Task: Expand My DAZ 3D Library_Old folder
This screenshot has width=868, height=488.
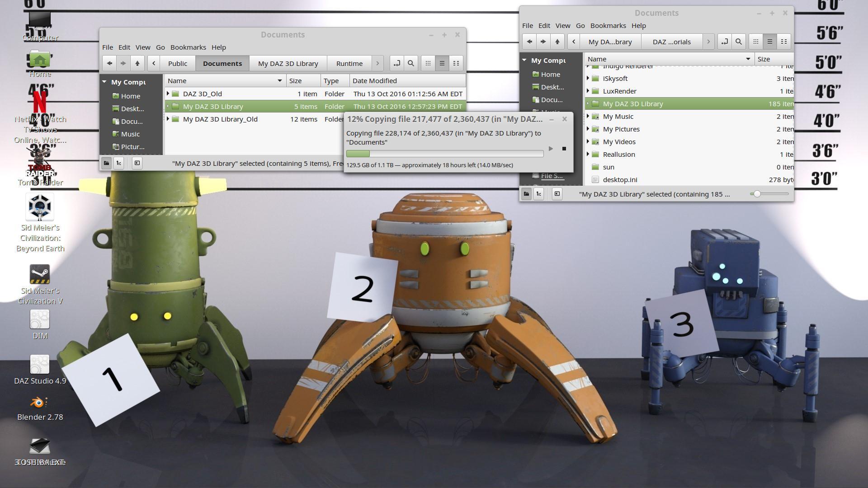Action: (x=168, y=119)
